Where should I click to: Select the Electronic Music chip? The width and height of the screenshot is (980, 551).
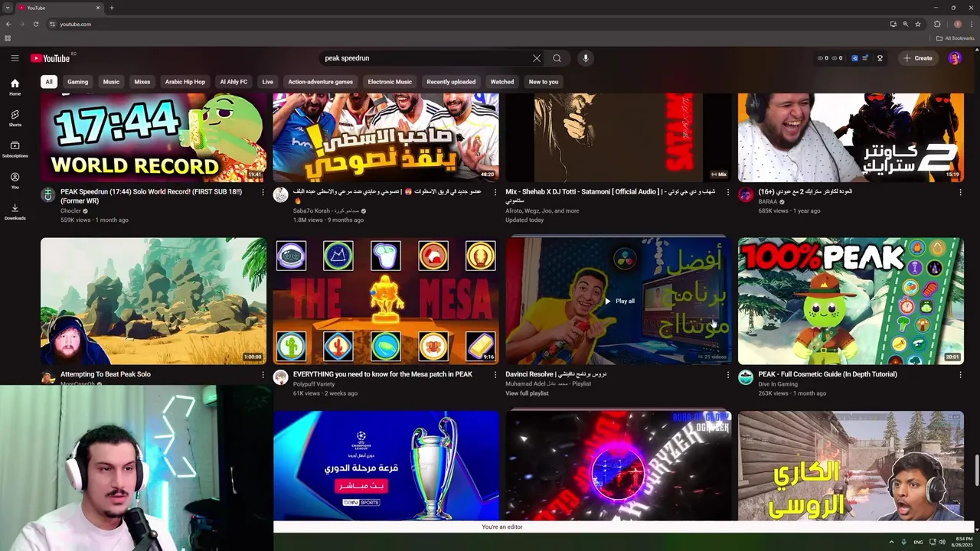[x=390, y=82]
